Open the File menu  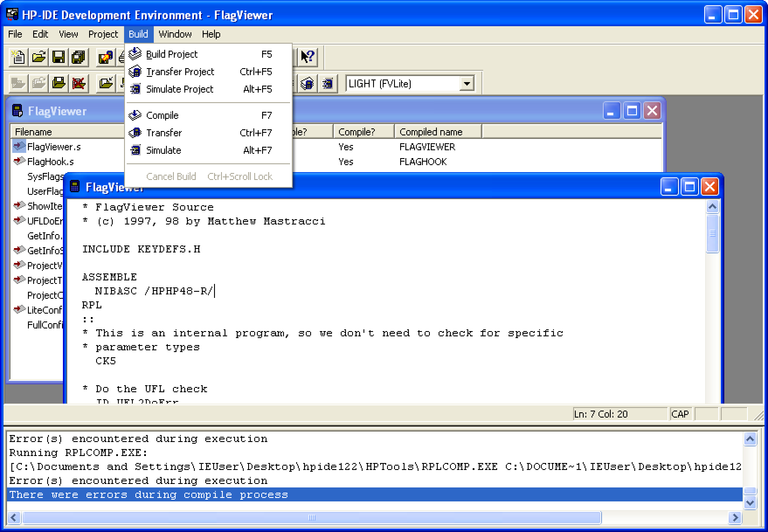pyautogui.click(x=15, y=34)
